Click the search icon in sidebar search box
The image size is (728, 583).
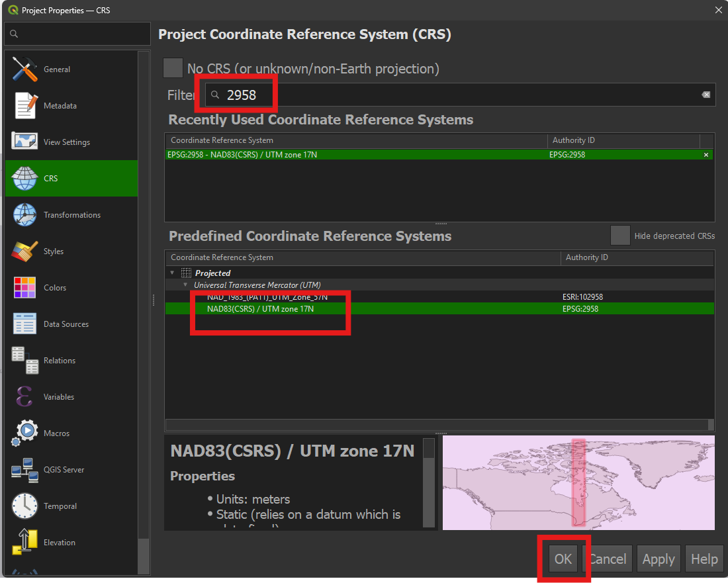(14, 34)
